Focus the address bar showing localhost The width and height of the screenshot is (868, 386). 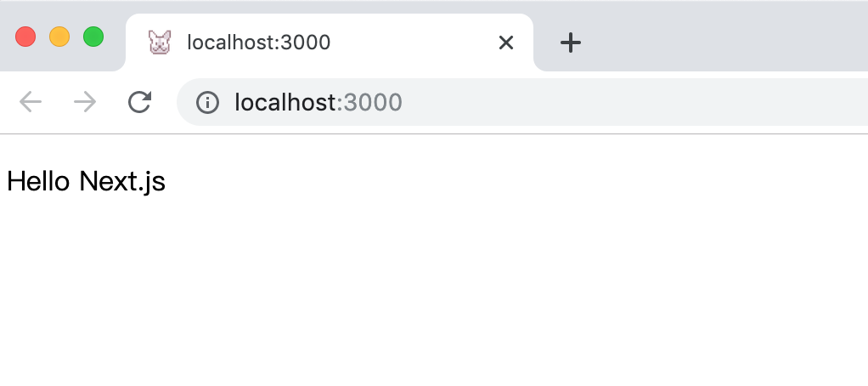tap(522, 103)
